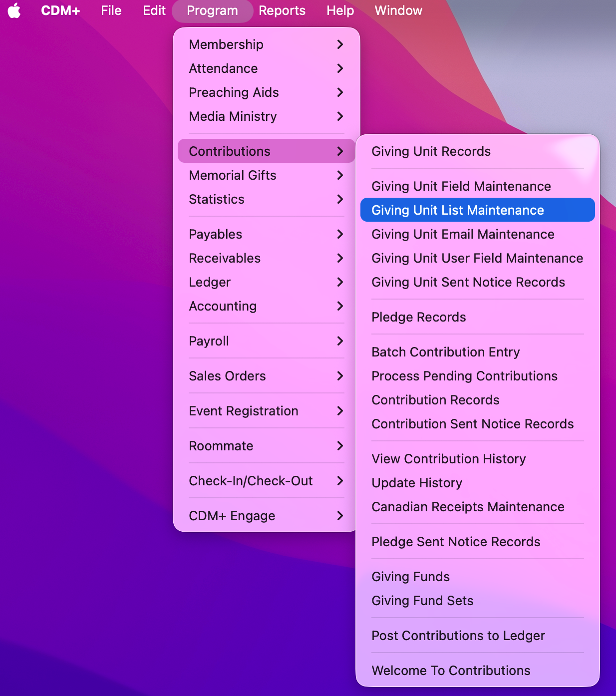Open the Edit menu
Screen dimensions: 616x696
(x=154, y=10)
